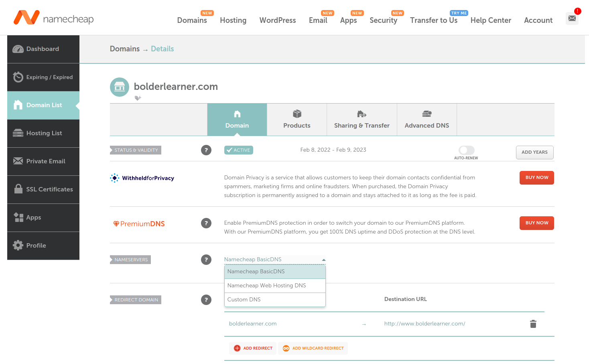
Task: Open the Domains top menu
Action: click(x=192, y=20)
